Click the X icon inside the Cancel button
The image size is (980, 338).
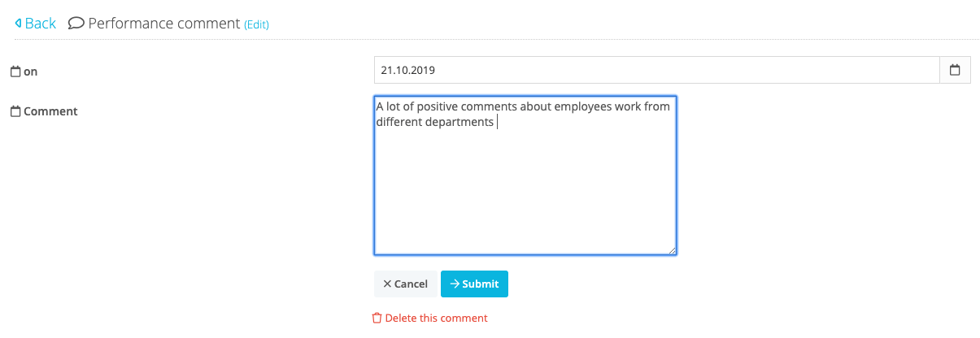pyautogui.click(x=387, y=284)
